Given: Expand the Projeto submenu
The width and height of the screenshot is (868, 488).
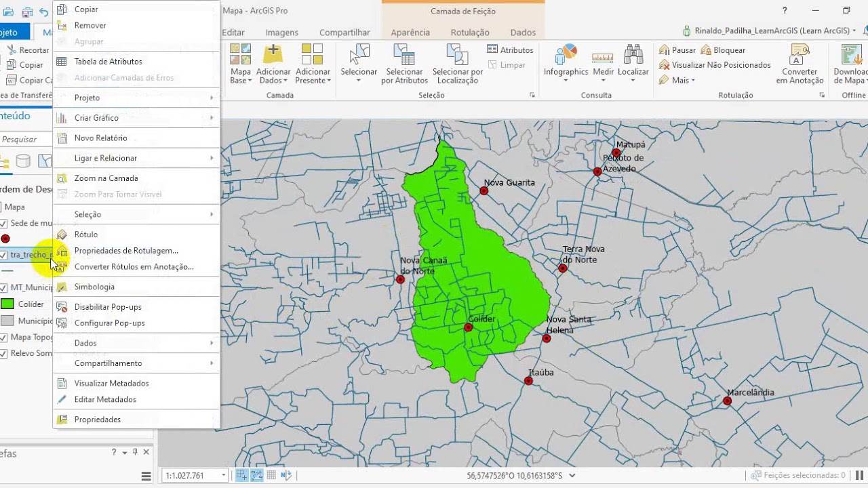Looking at the screenshot, I should click(136, 98).
